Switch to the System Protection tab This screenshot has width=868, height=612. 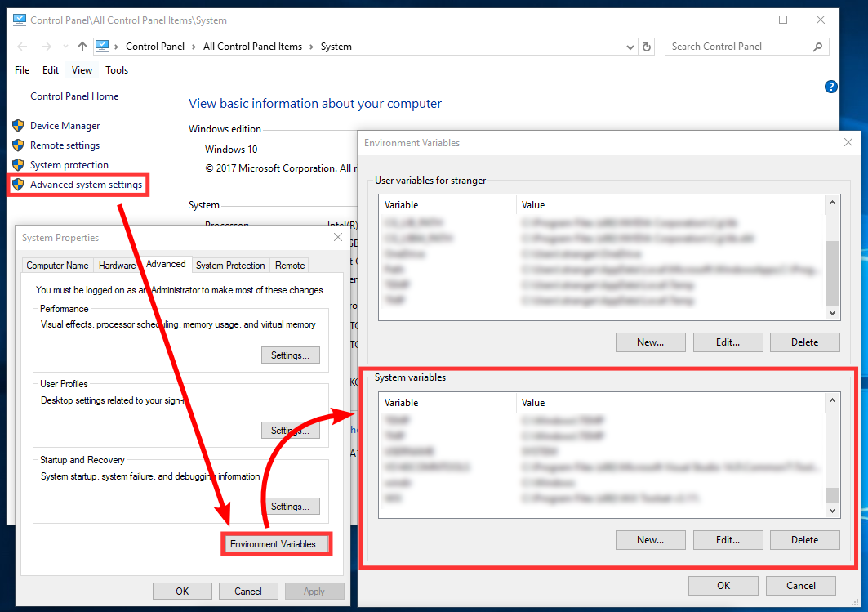coord(230,266)
